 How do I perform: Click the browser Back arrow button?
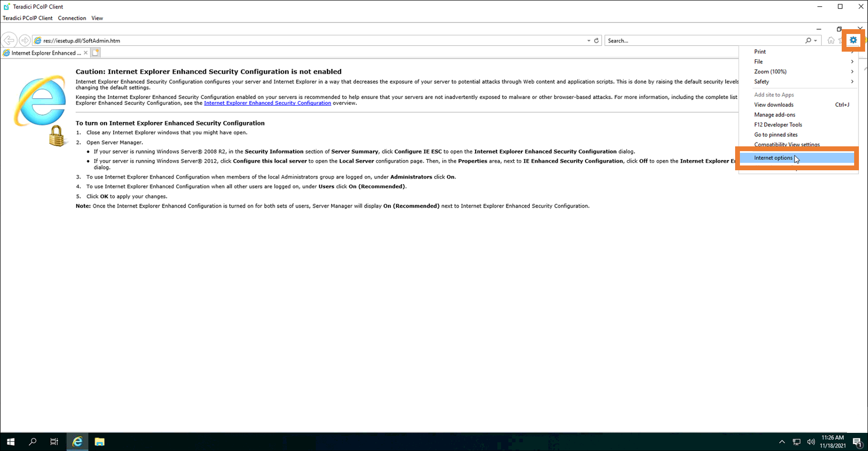[9, 41]
